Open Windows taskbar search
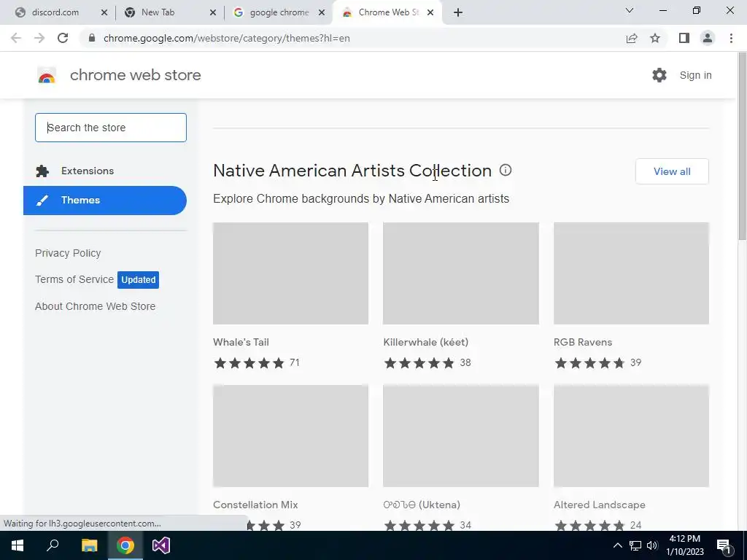This screenshot has width=747, height=560. (x=53, y=545)
